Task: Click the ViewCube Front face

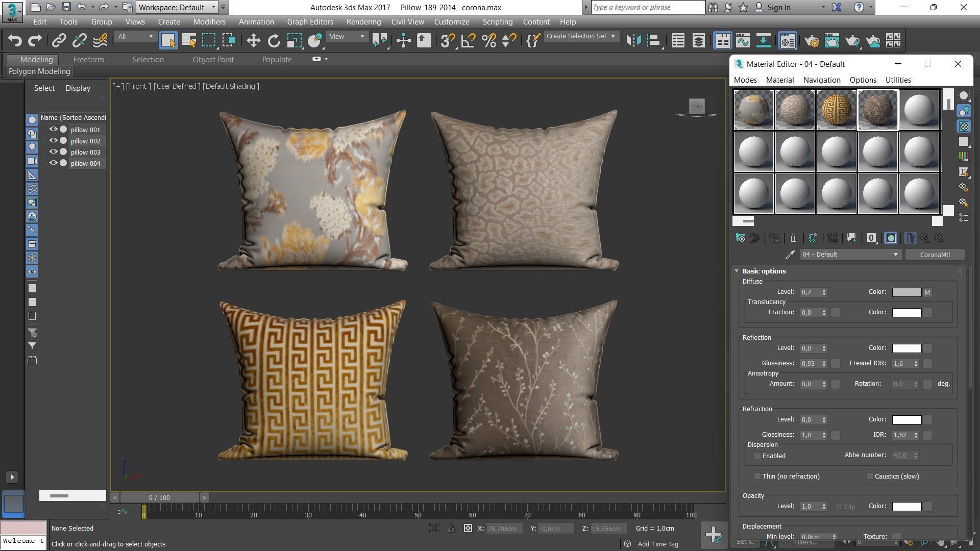Action: [697, 106]
